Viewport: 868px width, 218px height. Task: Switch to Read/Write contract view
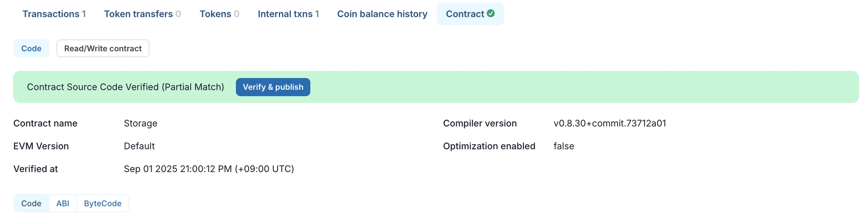[103, 48]
